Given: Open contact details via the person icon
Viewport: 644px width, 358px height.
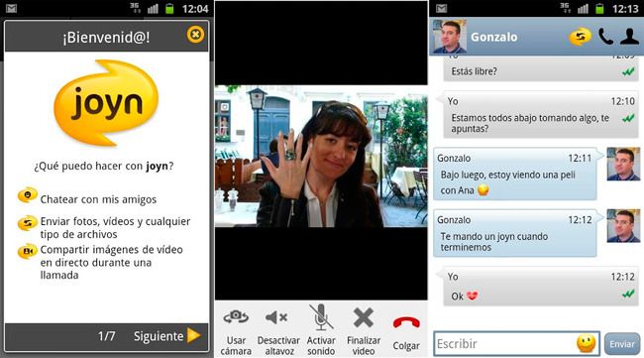Looking at the screenshot, I should point(629,37).
